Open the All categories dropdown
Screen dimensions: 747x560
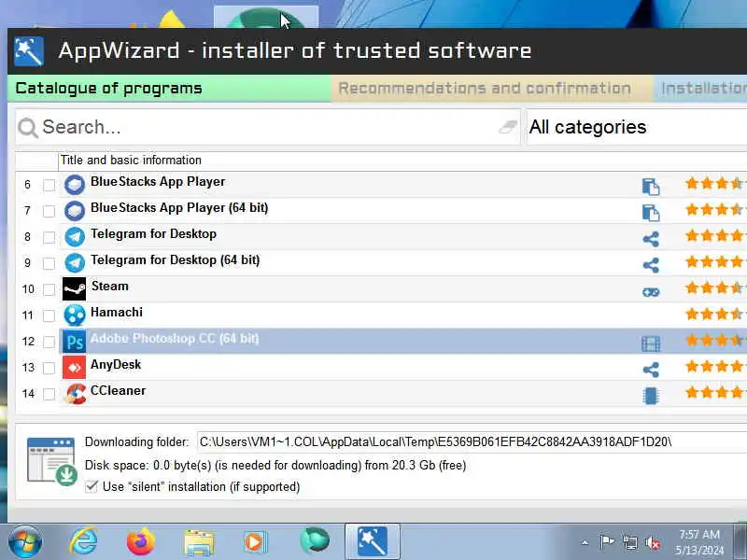coord(637,127)
